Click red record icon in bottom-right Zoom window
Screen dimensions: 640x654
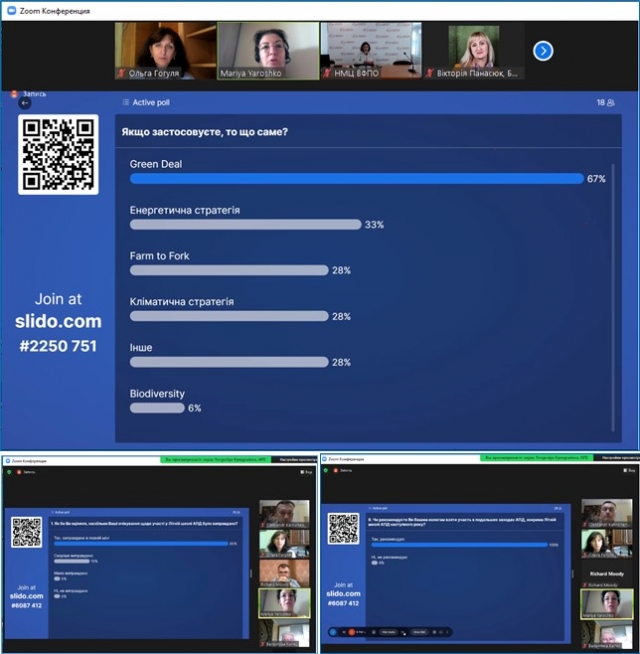click(336, 470)
